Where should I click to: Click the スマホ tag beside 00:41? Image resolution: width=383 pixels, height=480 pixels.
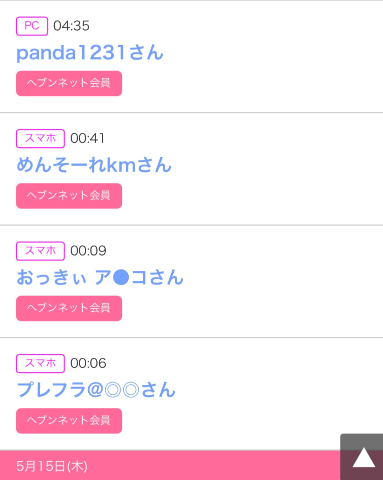[x=40, y=138]
